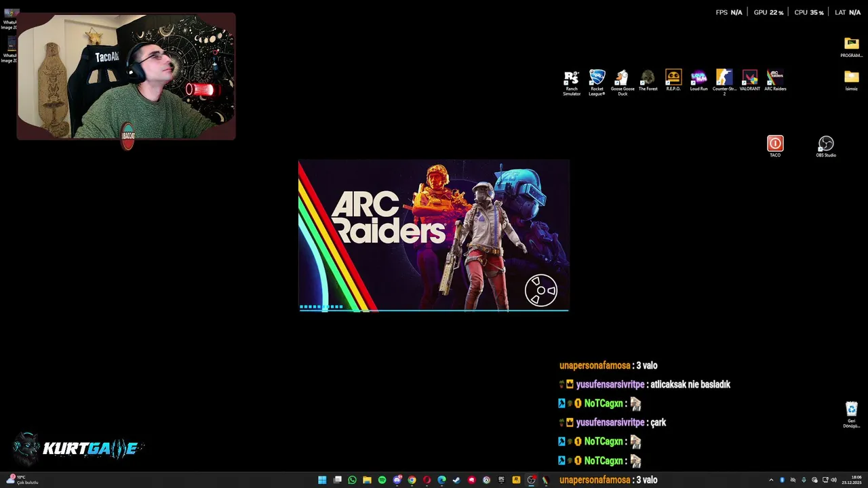
Task: Open Spotify from the taskbar
Action: pos(382,480)
